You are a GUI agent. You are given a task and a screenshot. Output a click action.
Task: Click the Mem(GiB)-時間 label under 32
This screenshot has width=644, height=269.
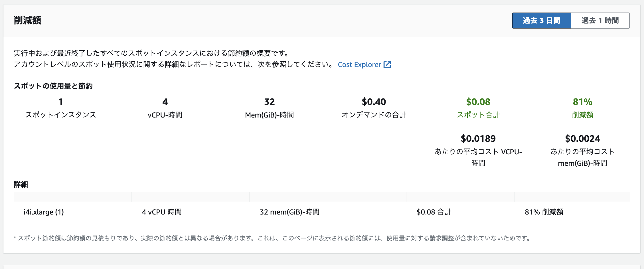click(x=269, y=115)
